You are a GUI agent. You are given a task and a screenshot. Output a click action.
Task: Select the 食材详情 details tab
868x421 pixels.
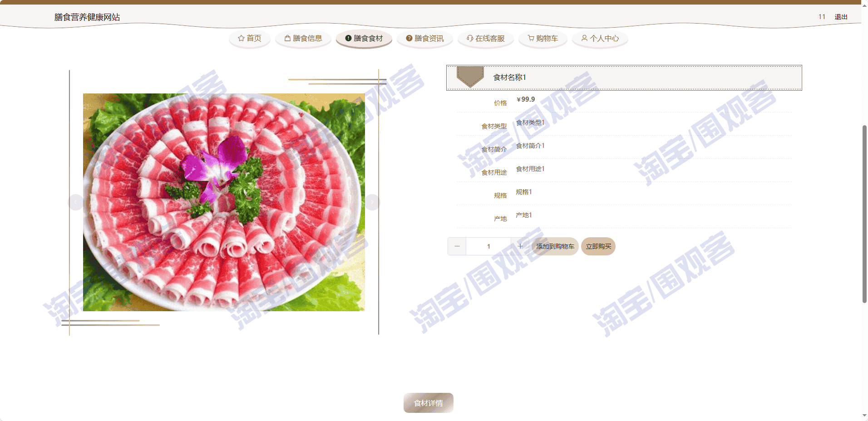point(429,403)
